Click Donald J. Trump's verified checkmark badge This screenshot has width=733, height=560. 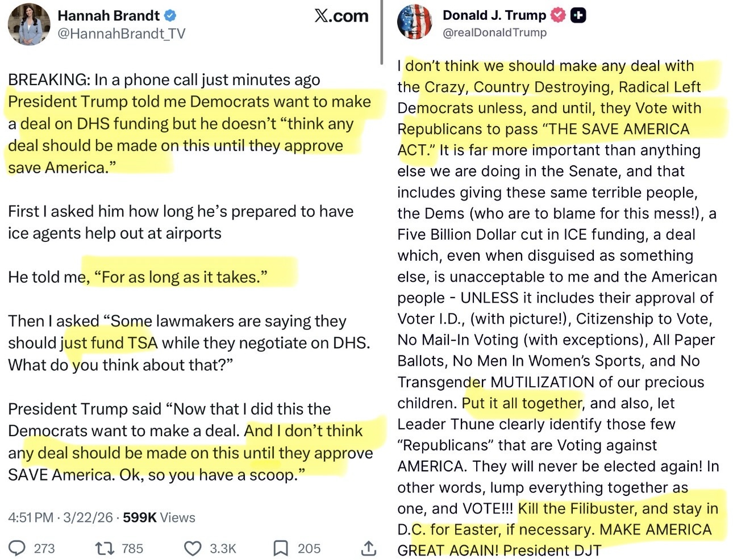[x=559, y=15]
